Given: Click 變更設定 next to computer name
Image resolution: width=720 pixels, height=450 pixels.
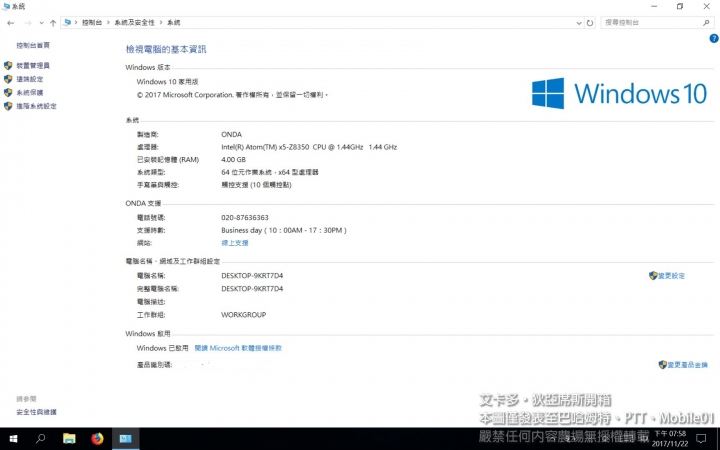Looking at the screenshot, I should tap(671, 276).
